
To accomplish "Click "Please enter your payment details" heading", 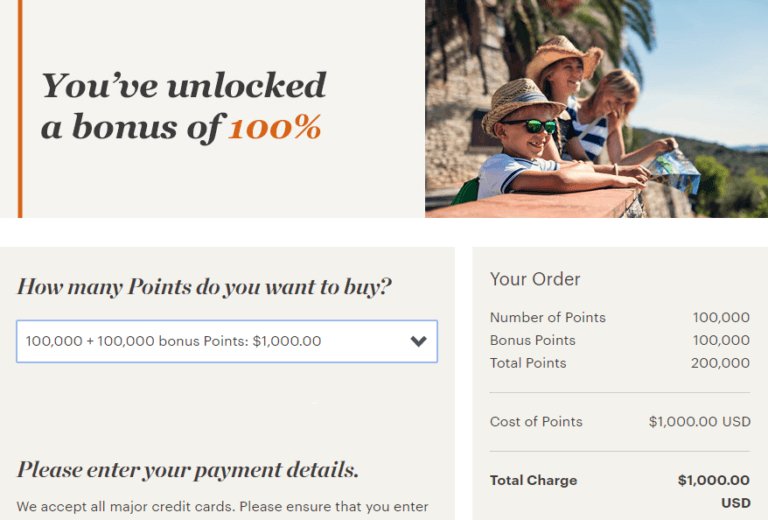I will tap(187, 469).
